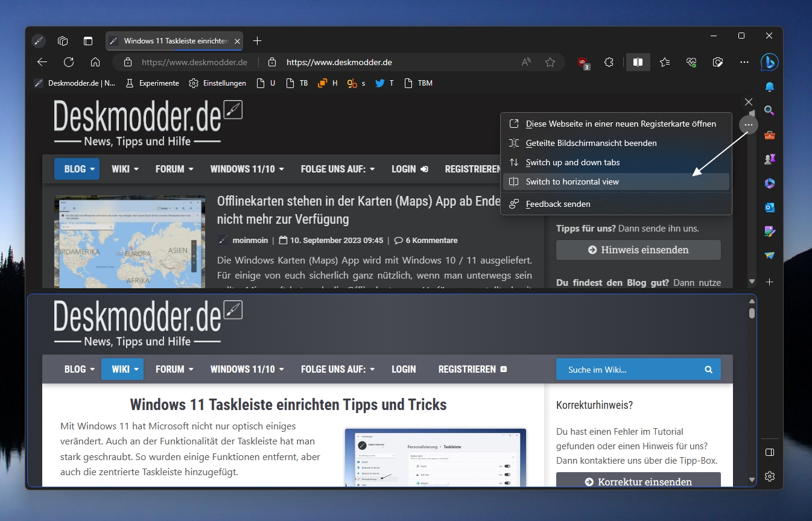The image size is (812, 521).
Task: Open sidebar Microsoft 365 icon
Action: tap(769, 183)
